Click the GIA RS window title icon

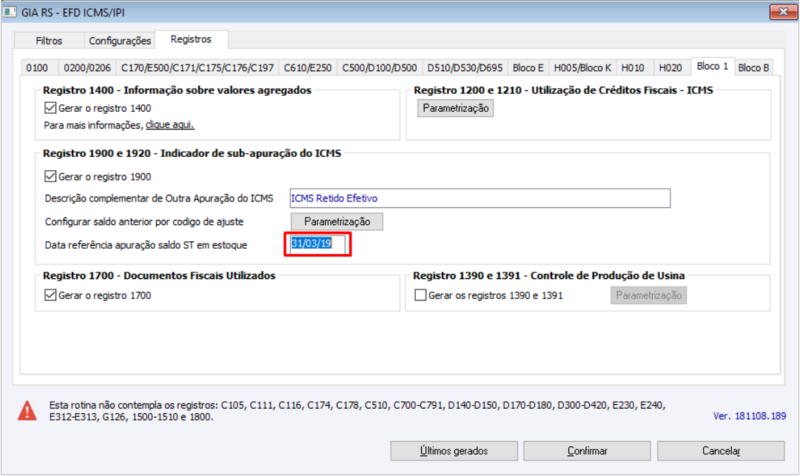click(x=10, y=12)
